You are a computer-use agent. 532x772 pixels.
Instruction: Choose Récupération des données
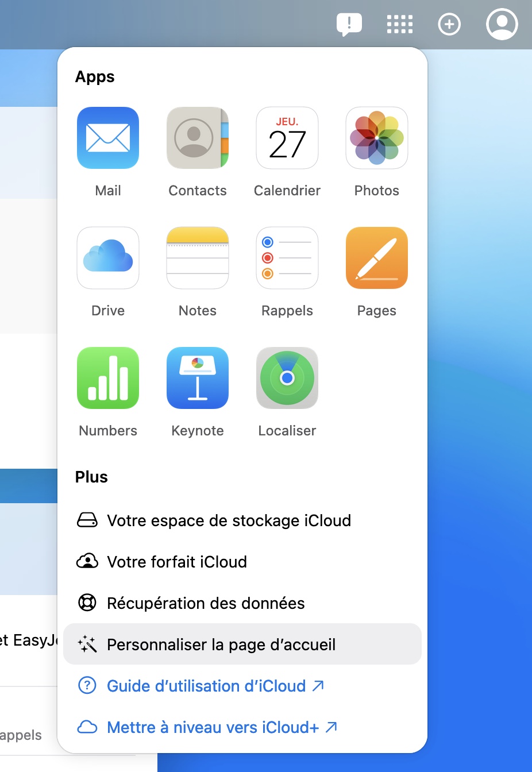click(242, 603)
